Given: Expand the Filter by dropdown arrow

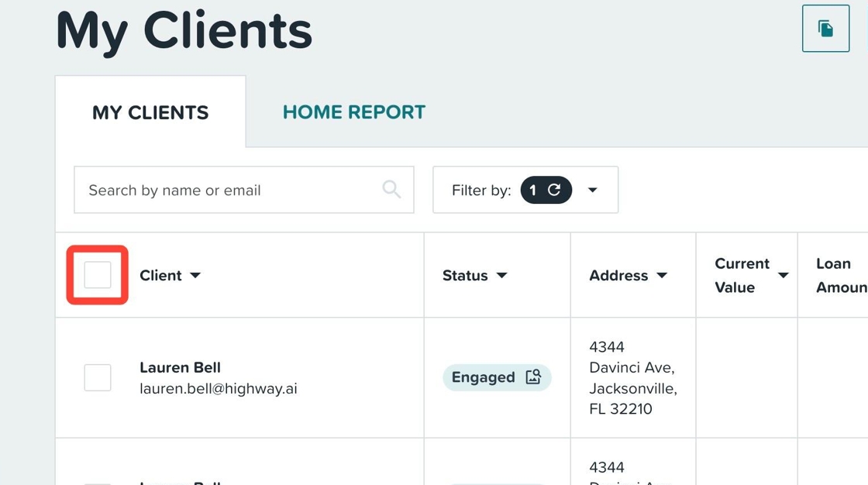Looking at the screenshot, I should click(592, 190).
